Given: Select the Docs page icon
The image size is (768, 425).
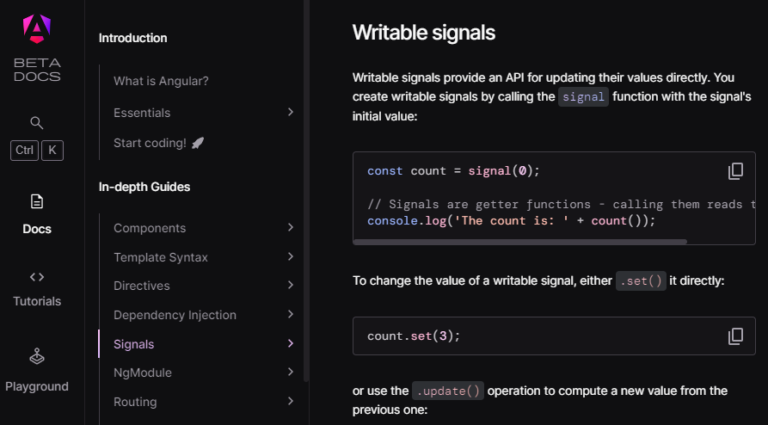Looking at the screenshot, I should [37, 201].
